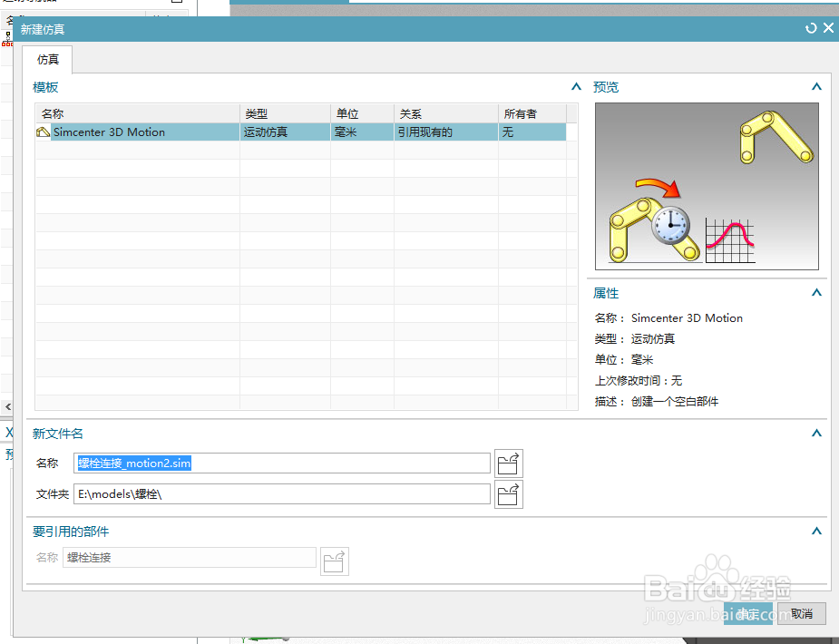Click the 名称: Simcenter 3D Motion property text
The image size is (839, 644).
[668, 318]
